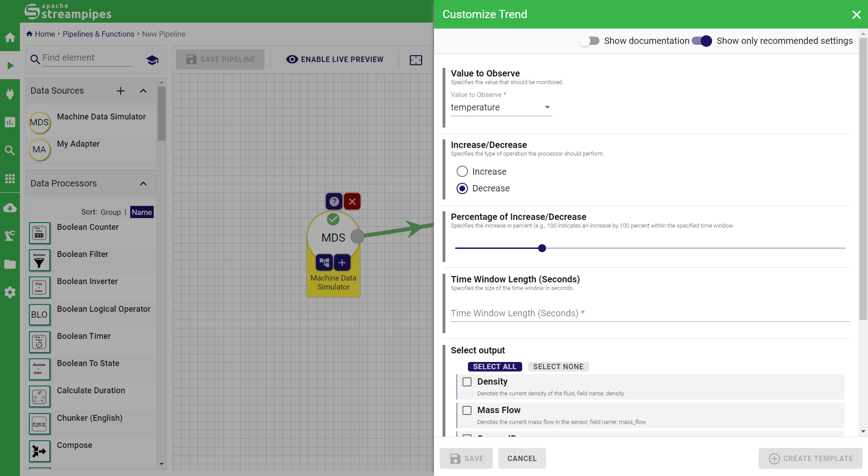Image resolution: width=868 pixels, height=476 pixels.
Task: Open the Dashboard chart icon in sidebar
Action: pos(10,122)
